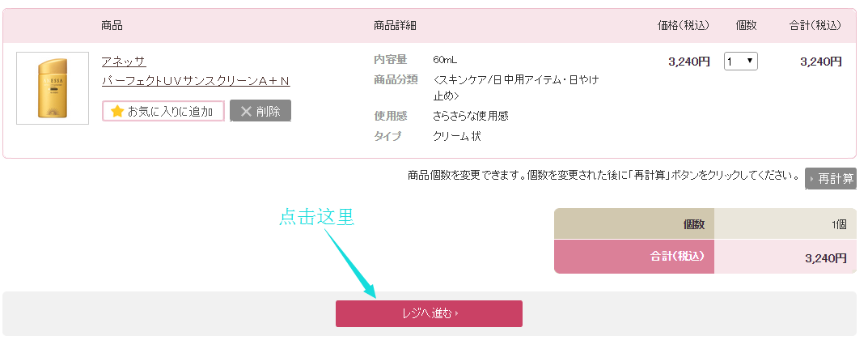The image size is (868, 353).
Task: Click the X icon on delete button
Action: pyautogui.click(x=246, y=112)
